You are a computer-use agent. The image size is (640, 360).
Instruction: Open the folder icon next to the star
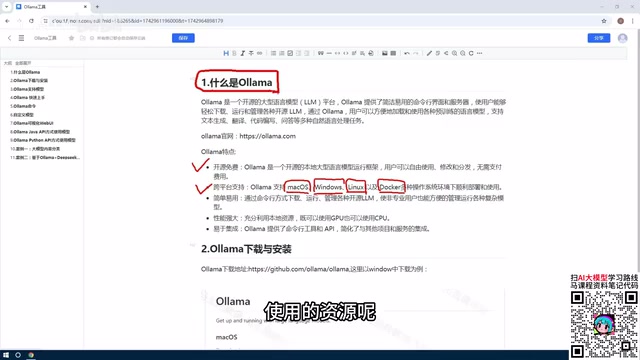pyautogui.click(x=83, y=38)
